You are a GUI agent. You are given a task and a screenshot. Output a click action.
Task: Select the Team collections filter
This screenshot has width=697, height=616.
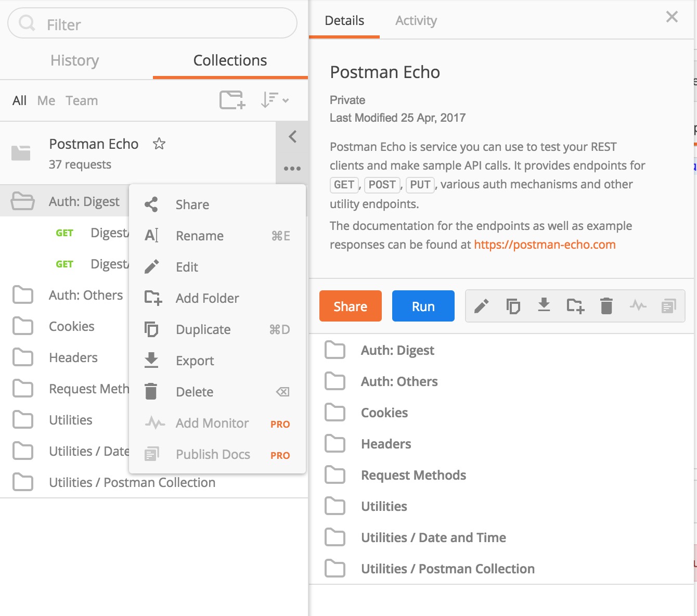point(82,100)
